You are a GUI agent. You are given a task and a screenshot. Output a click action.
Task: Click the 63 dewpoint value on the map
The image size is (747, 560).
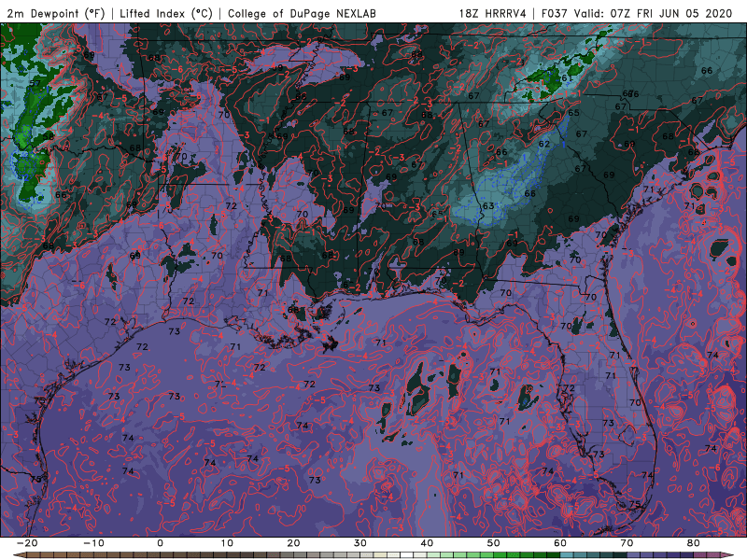[x=487, y=206]
